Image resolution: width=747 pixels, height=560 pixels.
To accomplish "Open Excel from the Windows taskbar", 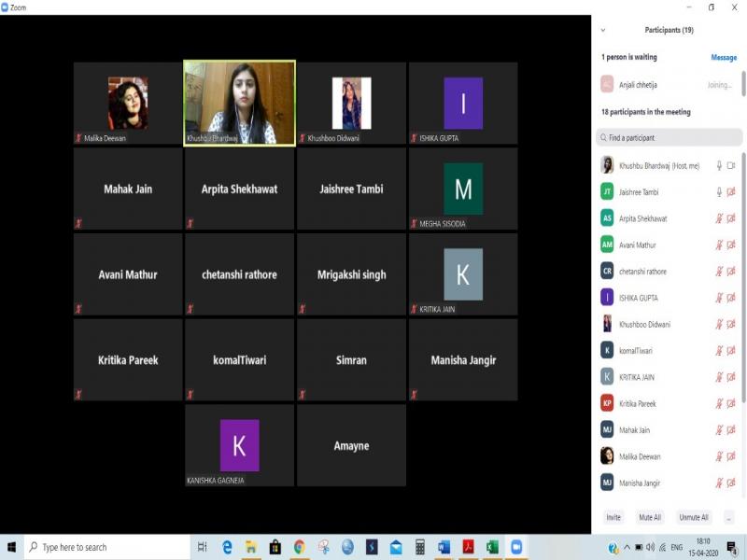I will (x=492, y=547).
